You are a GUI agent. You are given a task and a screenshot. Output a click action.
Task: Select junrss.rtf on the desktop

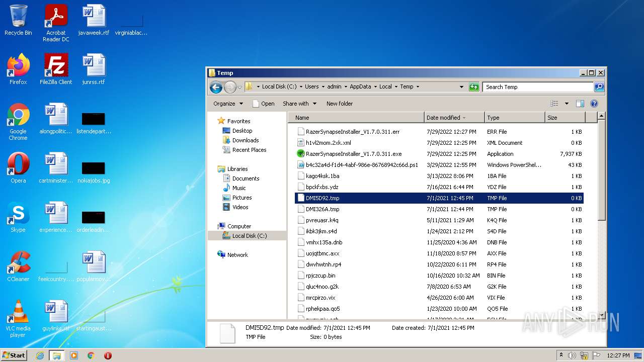(x=94, y=70)
